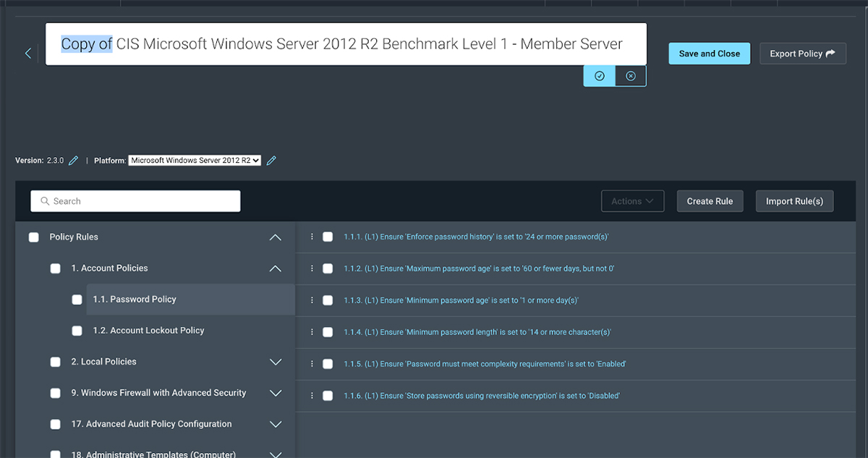The image size is (868, 458).
Task: Select checkbox for rule 1.1.4 Minimum password length
Action: coord(328,332)
